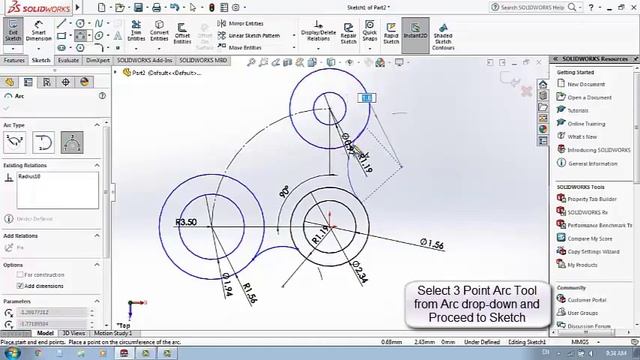640x360 pixels.
Task: Switch to the Features tab
Action: click(x=14, y=60)
